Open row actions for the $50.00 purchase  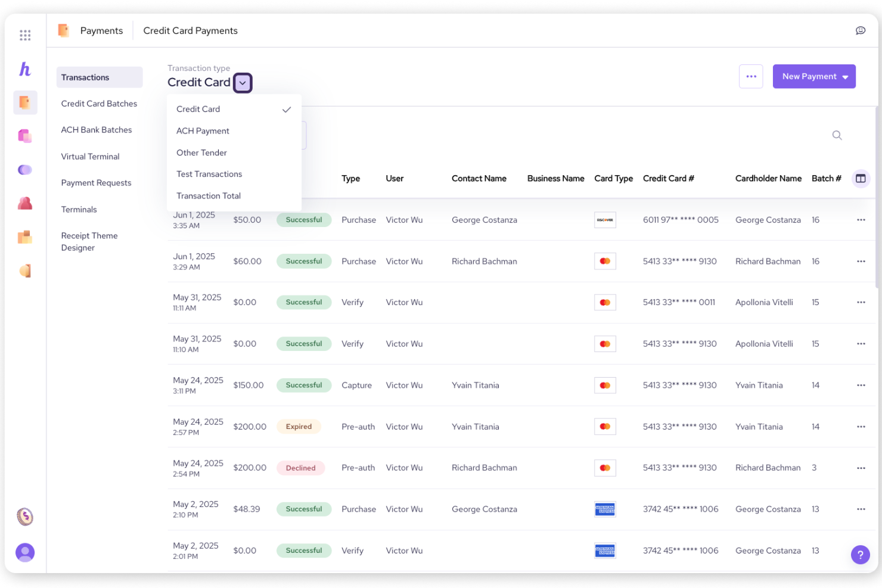(861, 219)
